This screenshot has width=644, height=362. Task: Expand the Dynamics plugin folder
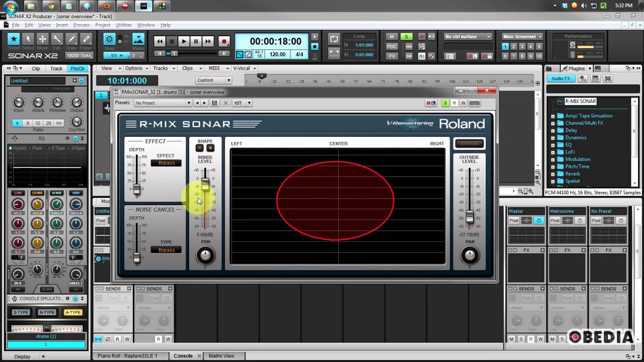[553, 138]
